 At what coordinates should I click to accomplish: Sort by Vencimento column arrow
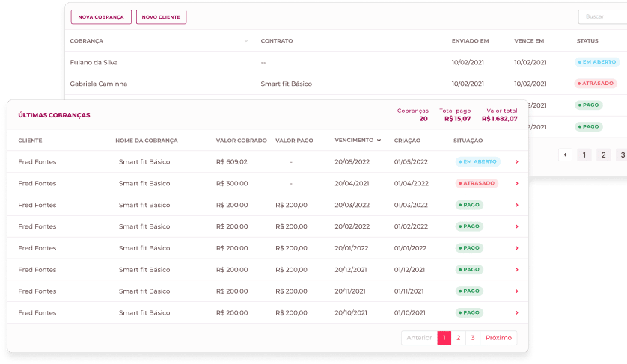(379, 141)
